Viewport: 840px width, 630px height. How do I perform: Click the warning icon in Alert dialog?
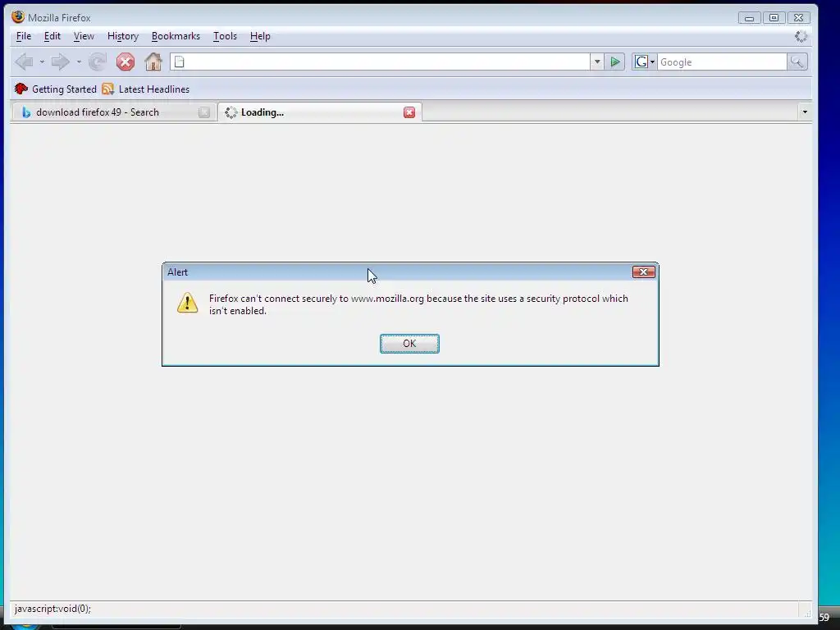[x=188, y=303]
